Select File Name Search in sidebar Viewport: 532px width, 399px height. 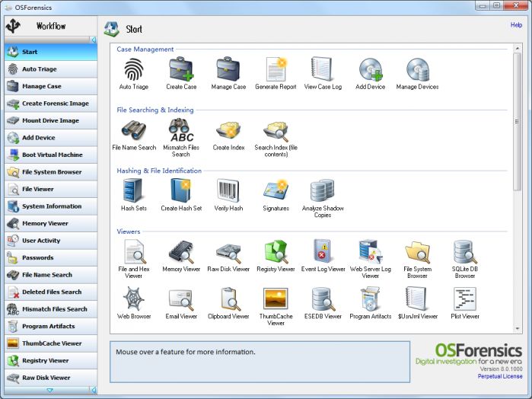tap(51, 275)
